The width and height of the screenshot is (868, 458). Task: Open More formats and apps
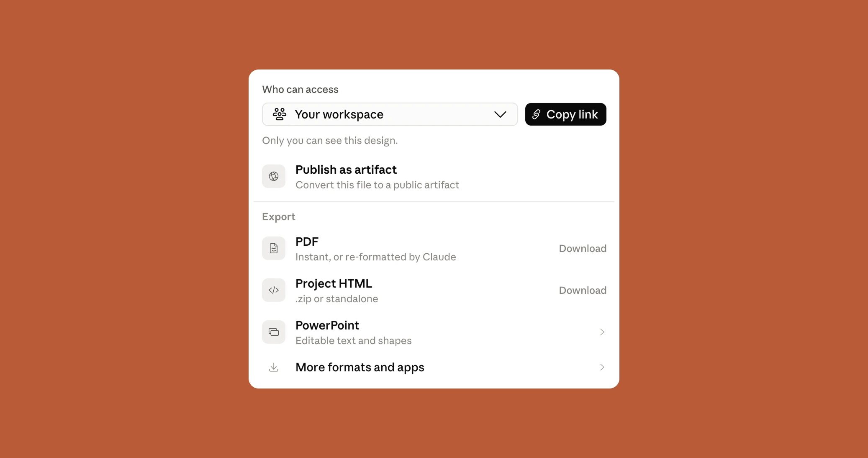coord(434,367)
